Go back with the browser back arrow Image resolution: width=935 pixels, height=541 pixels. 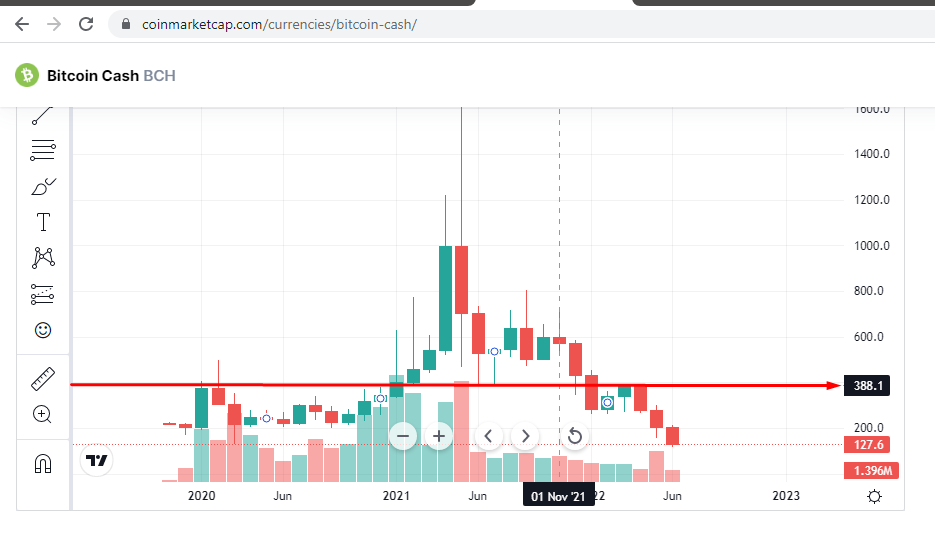coord(22,24)
